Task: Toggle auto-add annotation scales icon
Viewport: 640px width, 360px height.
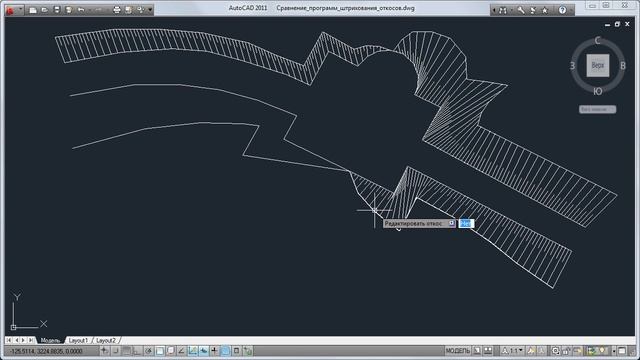Action: [x=541, y=351]
